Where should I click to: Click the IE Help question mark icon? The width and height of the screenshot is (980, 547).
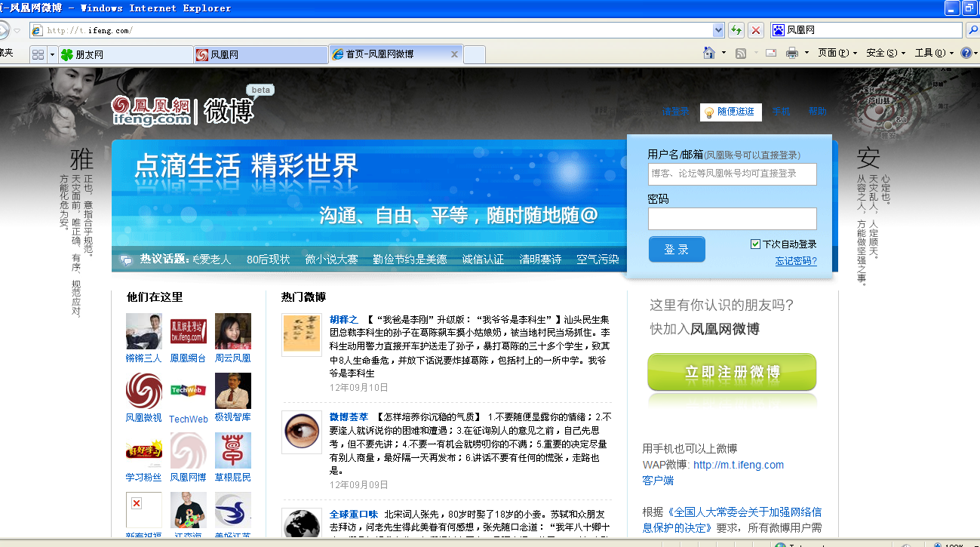click(x=965, y=53)
